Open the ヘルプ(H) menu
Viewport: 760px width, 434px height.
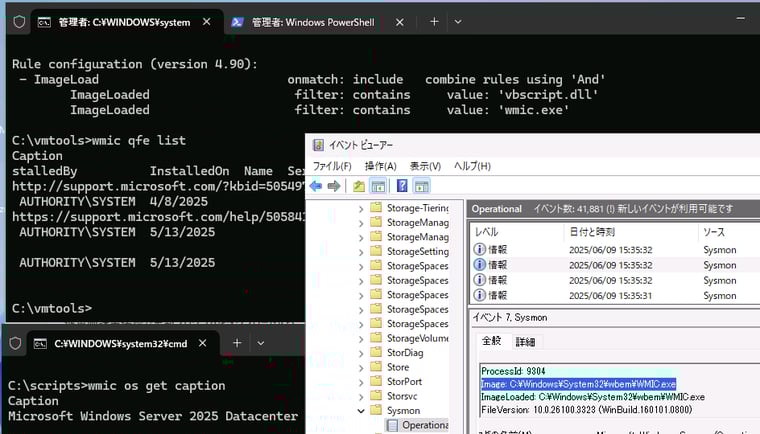click(472, 166)
